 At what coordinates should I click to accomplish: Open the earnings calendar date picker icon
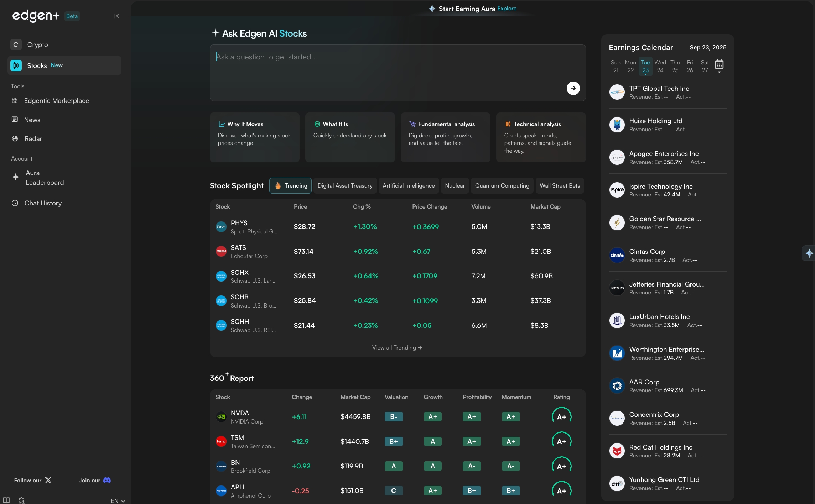719,65
